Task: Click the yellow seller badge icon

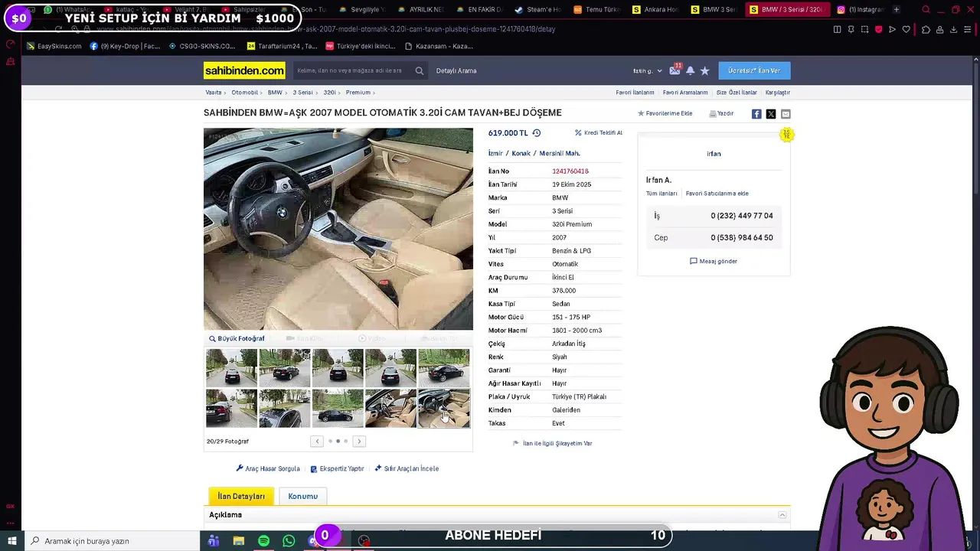Action: pyautogui.click(x=786, y=135)
